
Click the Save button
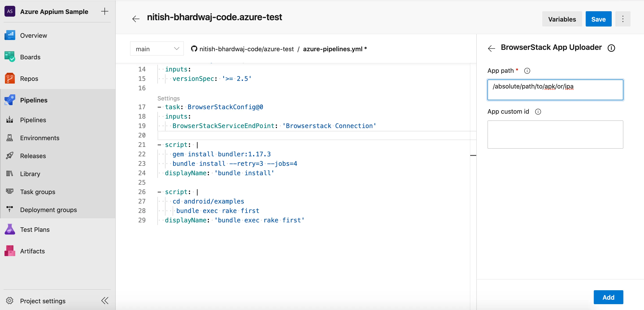click(x=598, y=19)
